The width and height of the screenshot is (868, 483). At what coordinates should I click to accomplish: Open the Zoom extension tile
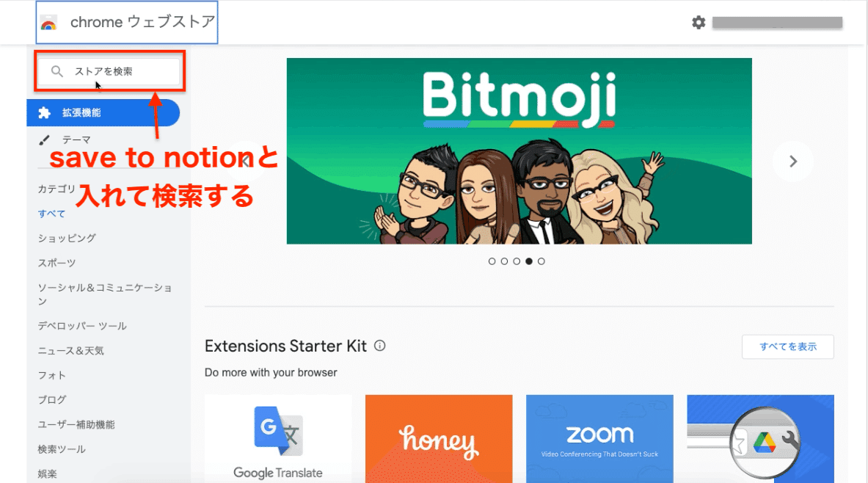coord(599,439)
